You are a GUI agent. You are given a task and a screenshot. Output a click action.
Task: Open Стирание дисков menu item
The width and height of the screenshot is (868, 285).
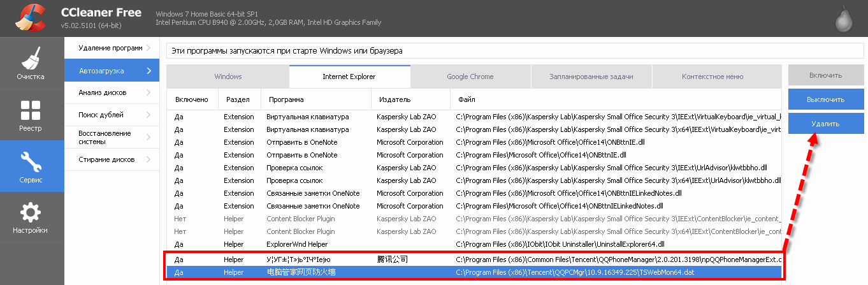click(112, 159)
